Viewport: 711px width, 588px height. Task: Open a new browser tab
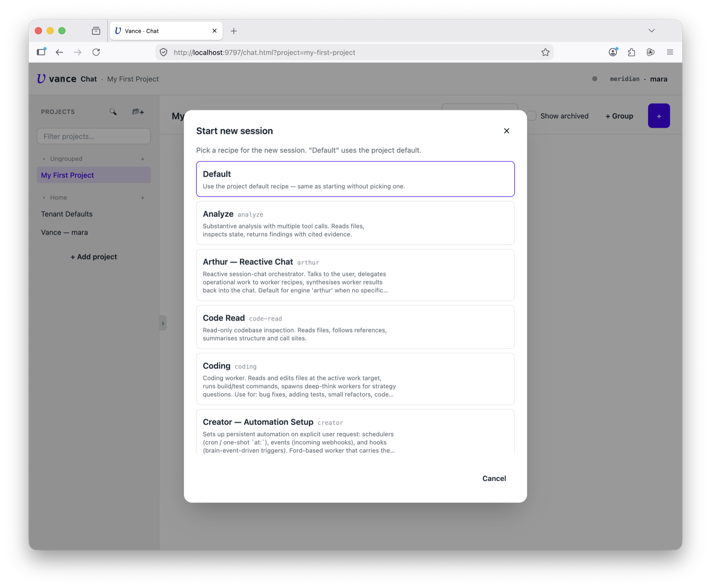click(x=234, y=31)
